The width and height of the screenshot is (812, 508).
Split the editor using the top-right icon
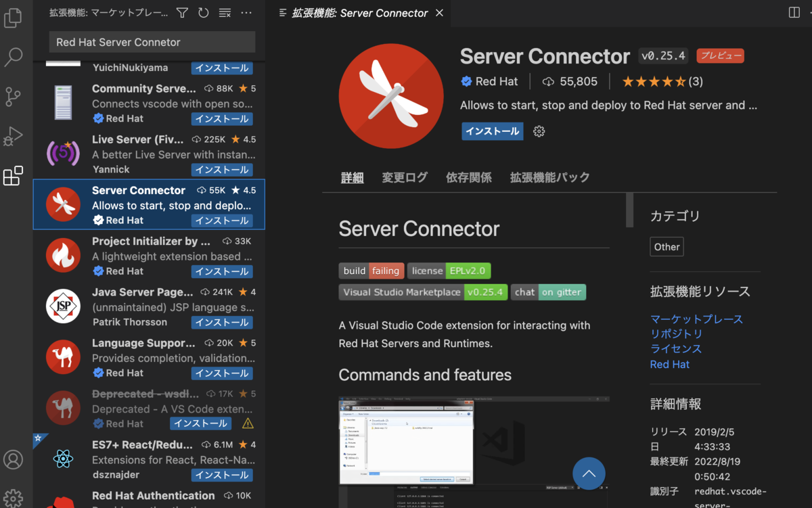[x=793, y=12]
